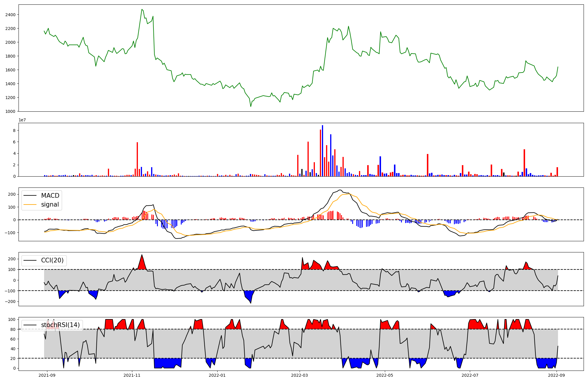Click the 2022-07 x-axis date label

click(470, 375)
